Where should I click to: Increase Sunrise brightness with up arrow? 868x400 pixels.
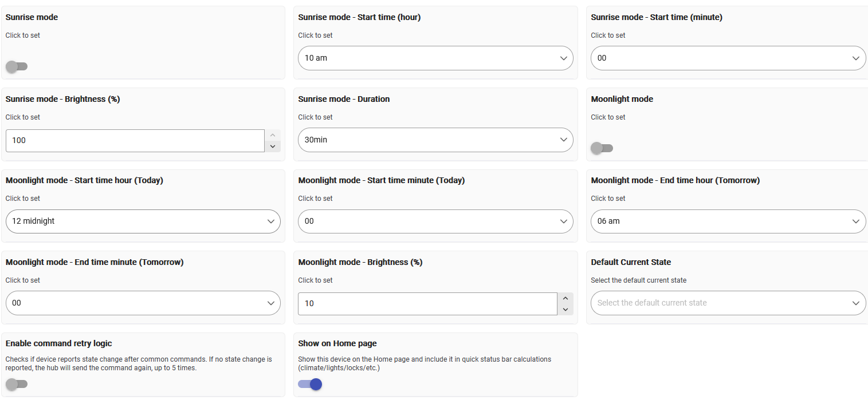coord(273,135)
